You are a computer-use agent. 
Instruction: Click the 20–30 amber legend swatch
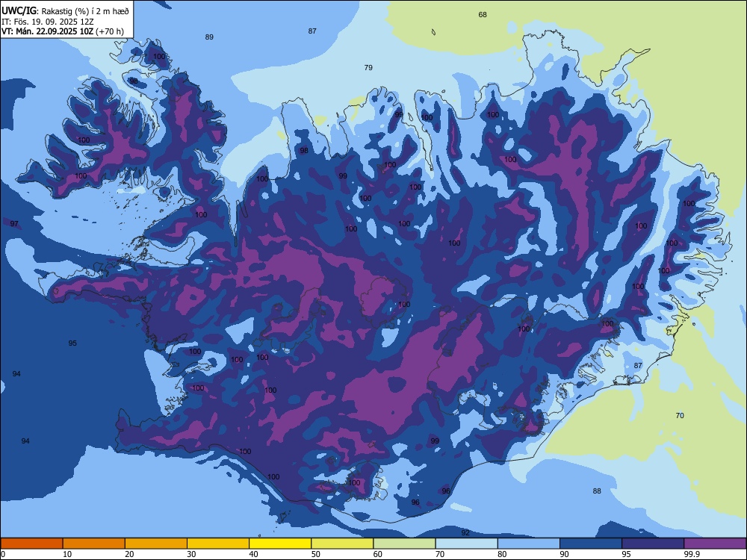click(x=156, y=544)
